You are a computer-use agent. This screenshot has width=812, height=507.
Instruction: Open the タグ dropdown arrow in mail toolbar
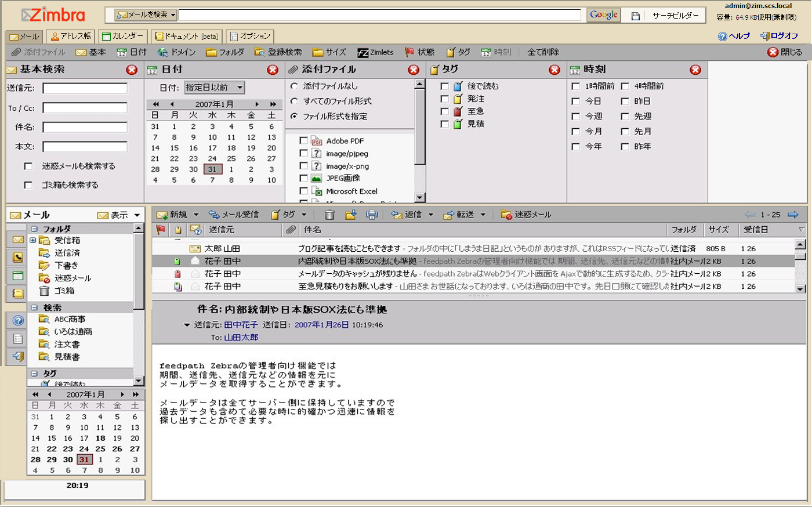pyautogui.click(x=304, y=215)
